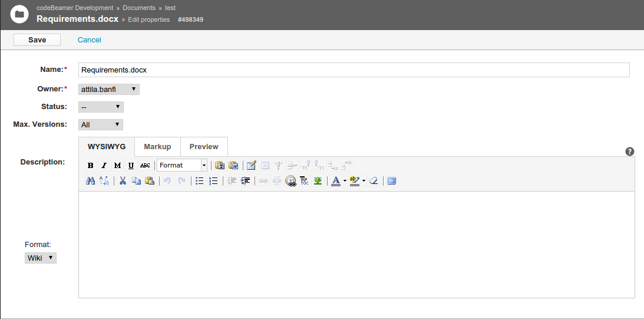The width and height of the screenshot is (644, 319).
Task: Open the Status dropdown
Action: (x=101, y=107)
